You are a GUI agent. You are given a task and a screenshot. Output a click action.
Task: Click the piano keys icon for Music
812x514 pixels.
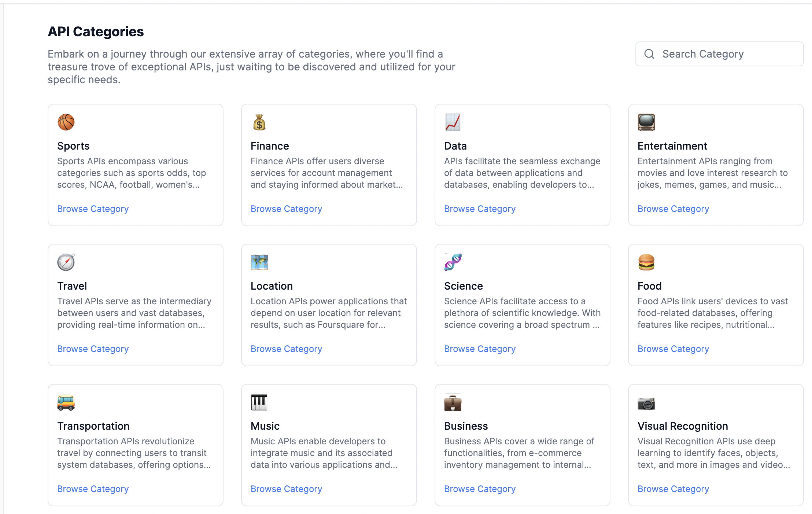(x=259, y=402)
